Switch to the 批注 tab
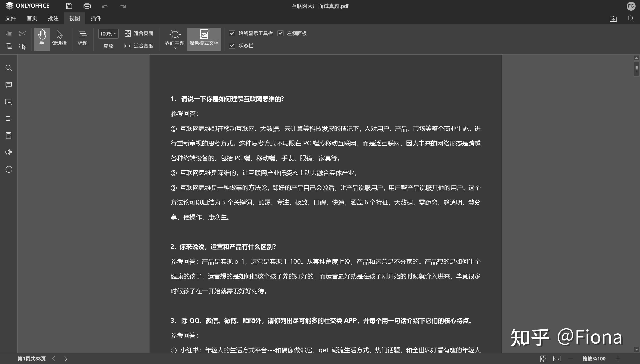The width and height of the screenshot is (640, 364). point(53,18)
